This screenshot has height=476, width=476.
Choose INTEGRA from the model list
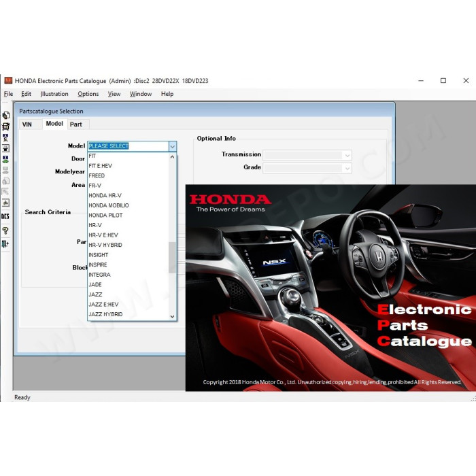(x=128, y=275)
